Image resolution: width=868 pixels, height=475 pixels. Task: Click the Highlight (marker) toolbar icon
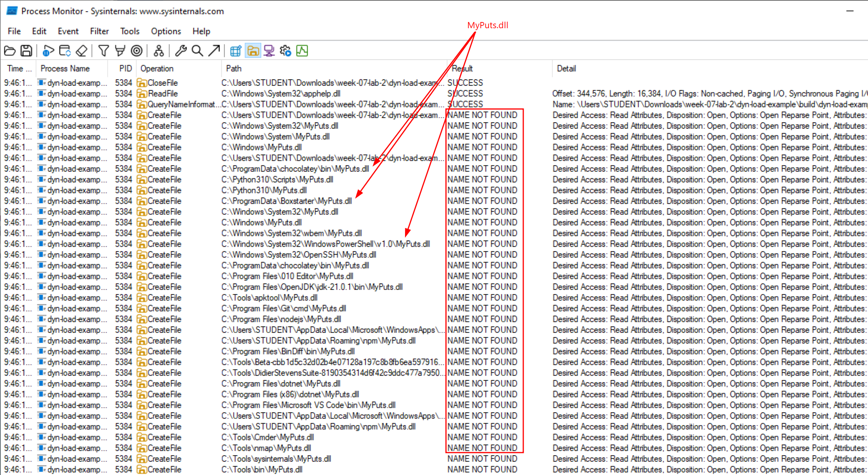[120, 51]
